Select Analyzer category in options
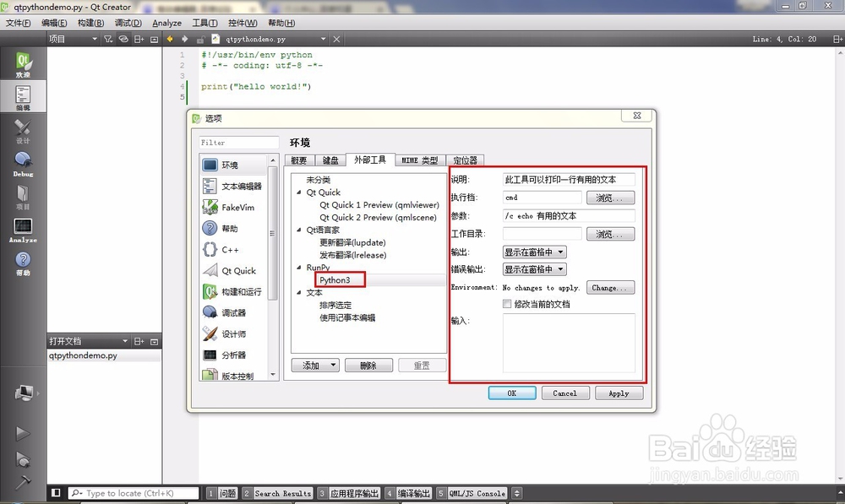This screenshot has width=845, height=504. (233, 355)
